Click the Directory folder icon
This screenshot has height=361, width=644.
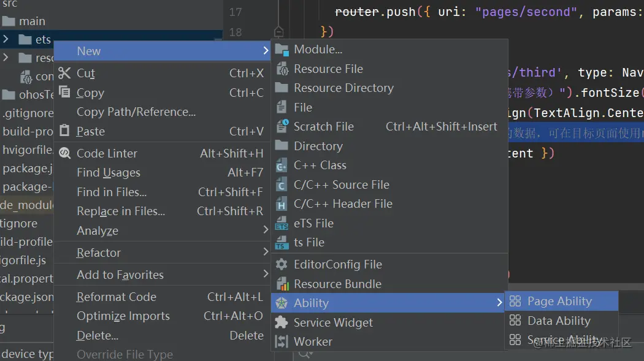pos(282,146)
